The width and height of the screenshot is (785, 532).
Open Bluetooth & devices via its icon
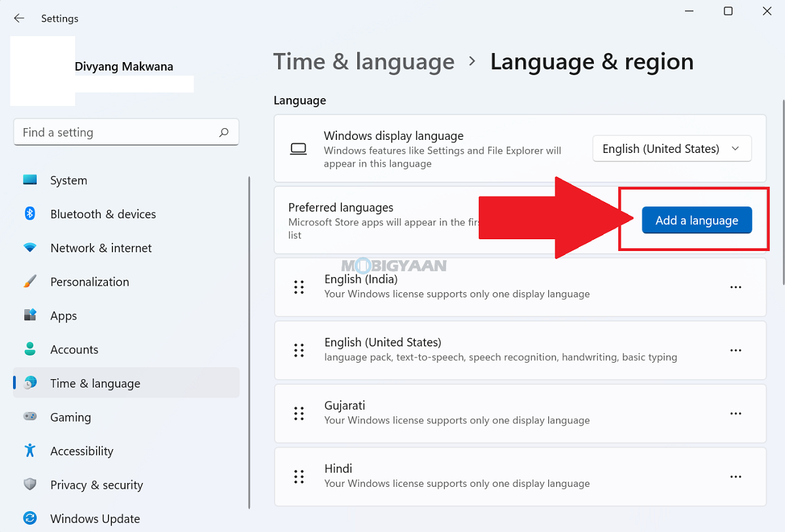click(30, 214)
